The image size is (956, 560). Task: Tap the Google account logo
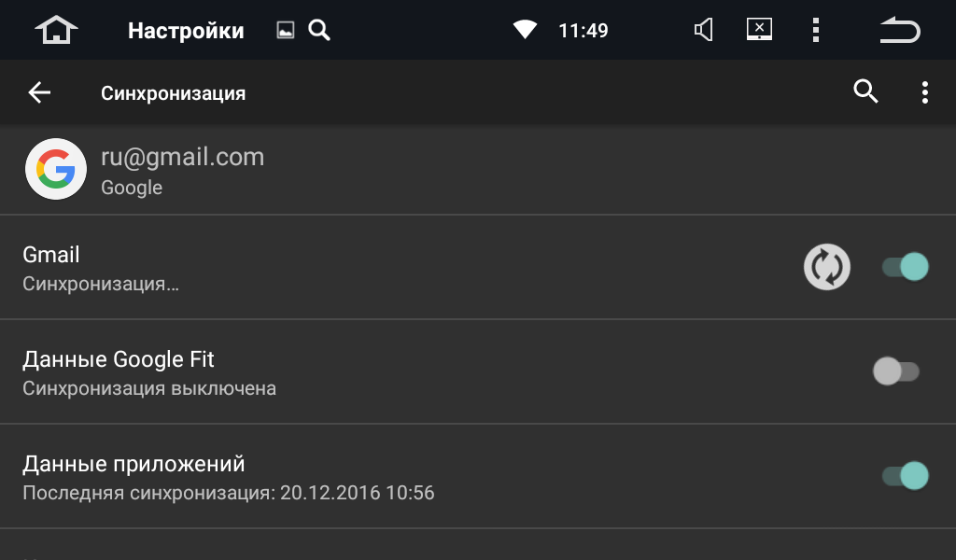56,170
